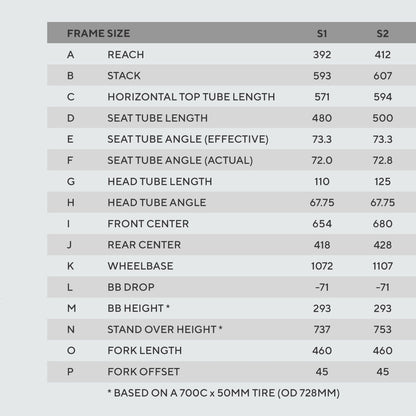The width and height of the screenshot is (416, 416).
Task: Click SEAT TUBE LENGTH value 500
Action: click(382, 118)
